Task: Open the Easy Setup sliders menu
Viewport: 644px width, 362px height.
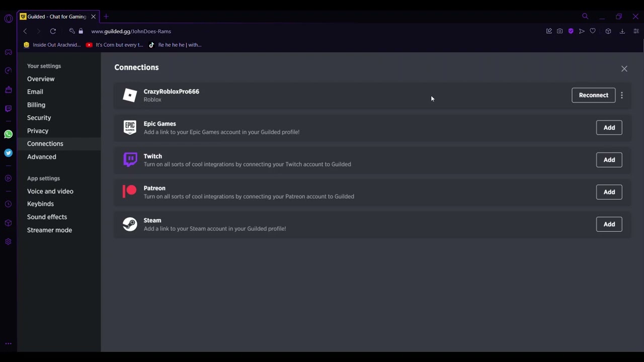Action: click(x=636, y=31)
